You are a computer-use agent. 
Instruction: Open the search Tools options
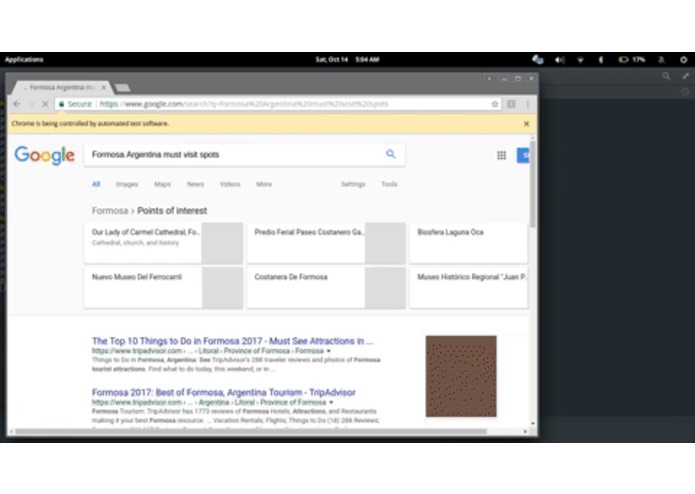click(389, 184)
